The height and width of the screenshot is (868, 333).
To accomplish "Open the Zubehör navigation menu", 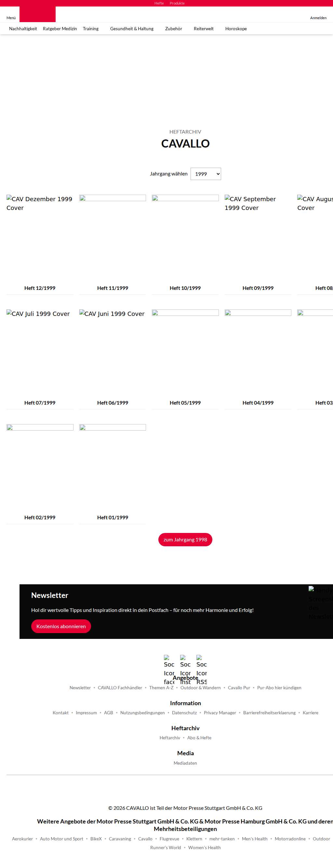I will click(x=174, y=29).
